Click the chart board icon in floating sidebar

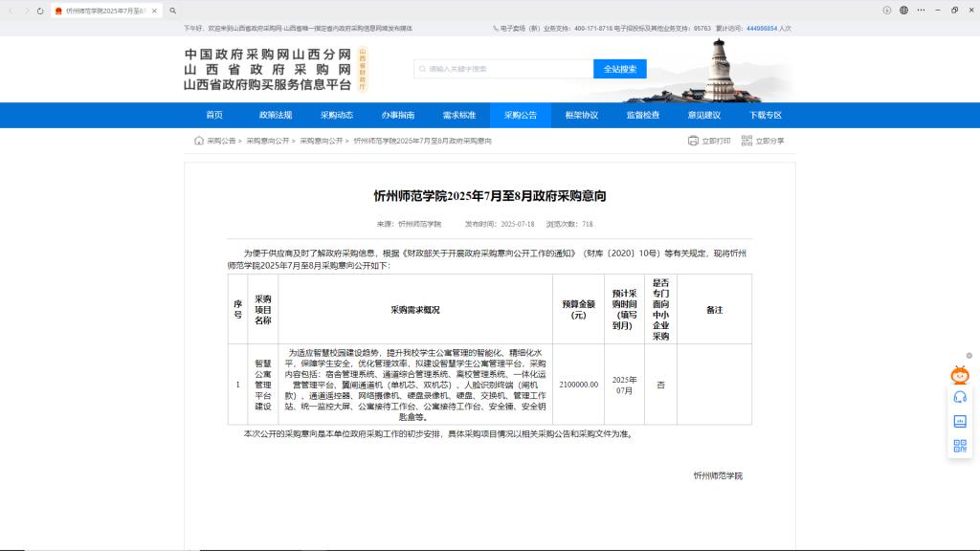tap(960, 421)
